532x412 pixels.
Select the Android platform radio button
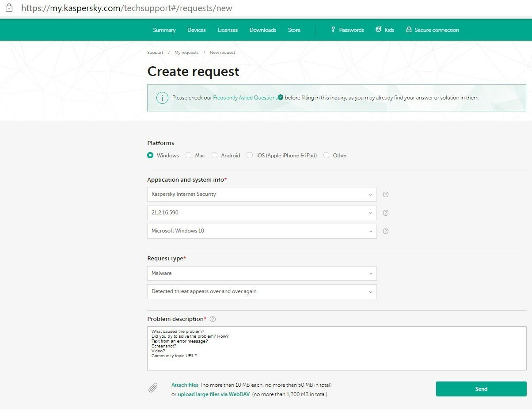[215, 155]
